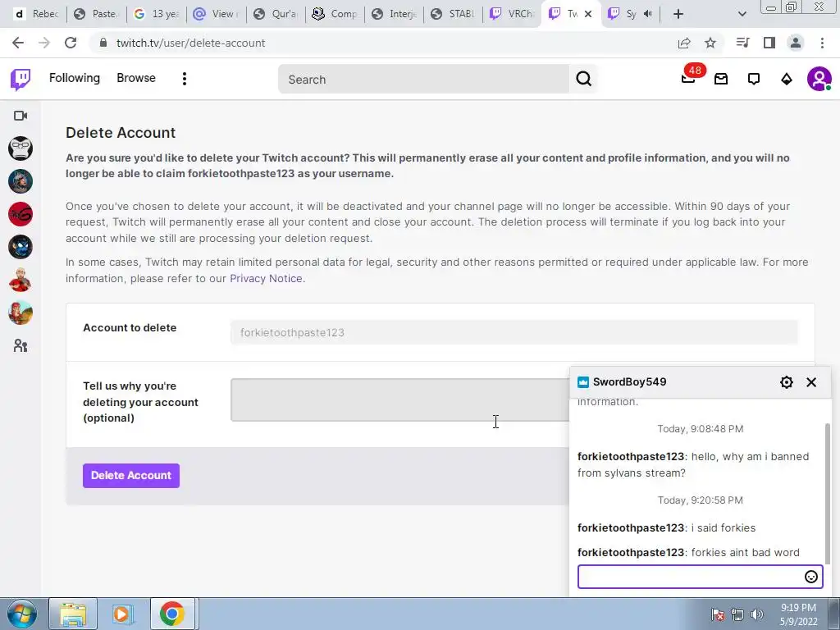
Task: Open the Twitch home logo
Action: coord(21,80)
